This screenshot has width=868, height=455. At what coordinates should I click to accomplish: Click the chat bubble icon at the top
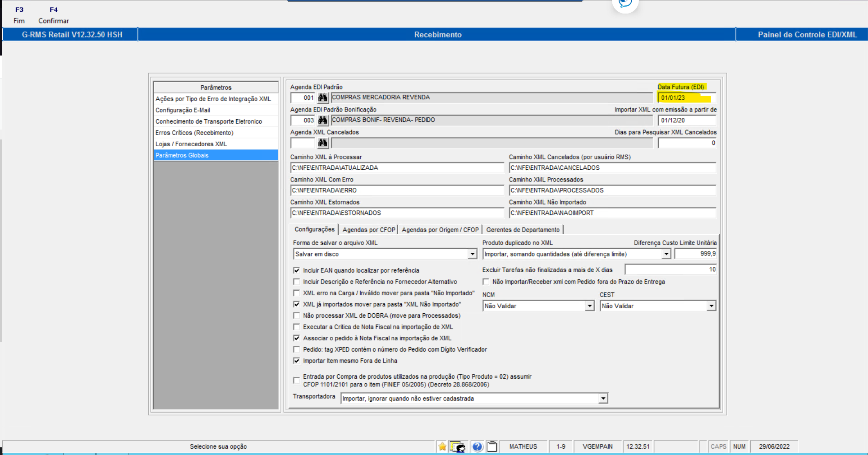[x=625, y=4]
